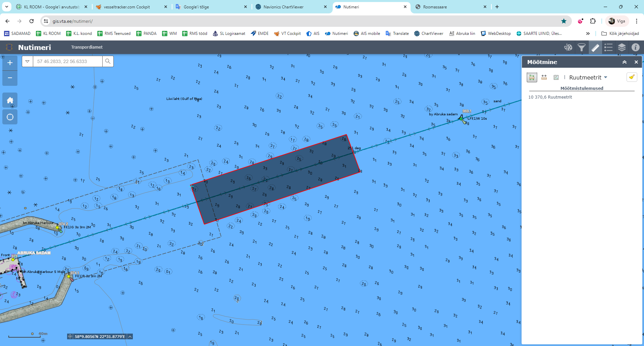The image size is (644, 346).
Task: Expand search source dropdown arrow
Action: [28, 61]
